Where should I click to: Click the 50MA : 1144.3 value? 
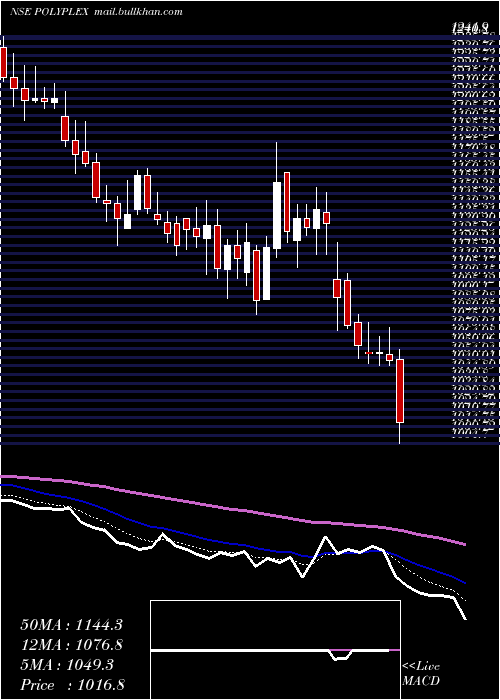click(x=71, y=625)
